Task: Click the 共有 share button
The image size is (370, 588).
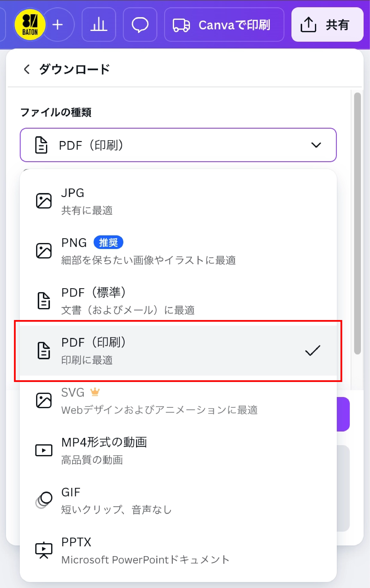Action: [327, 25]
